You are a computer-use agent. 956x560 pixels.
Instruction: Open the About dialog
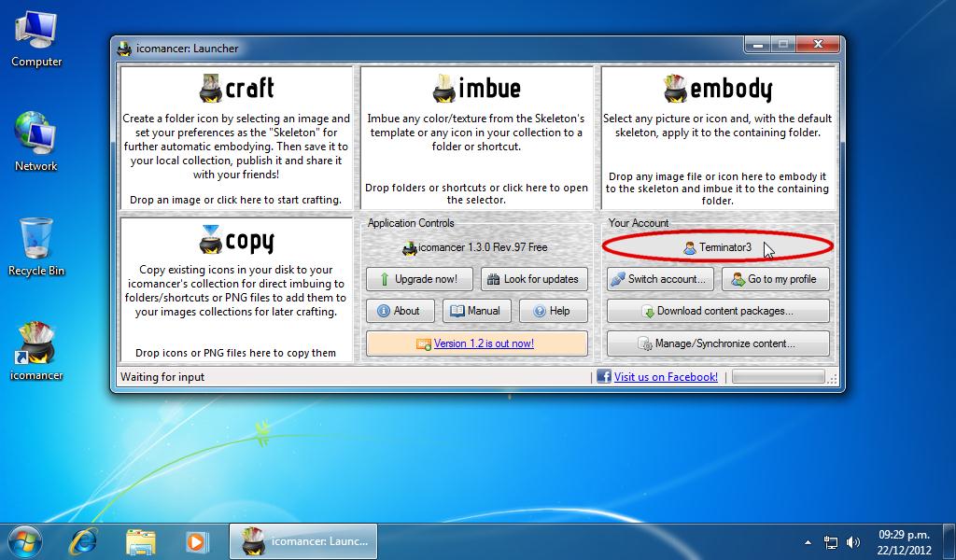400,311
